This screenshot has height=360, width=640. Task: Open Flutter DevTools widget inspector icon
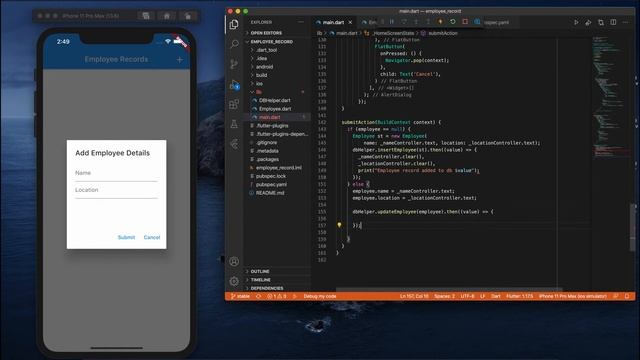tap(477, 22)
